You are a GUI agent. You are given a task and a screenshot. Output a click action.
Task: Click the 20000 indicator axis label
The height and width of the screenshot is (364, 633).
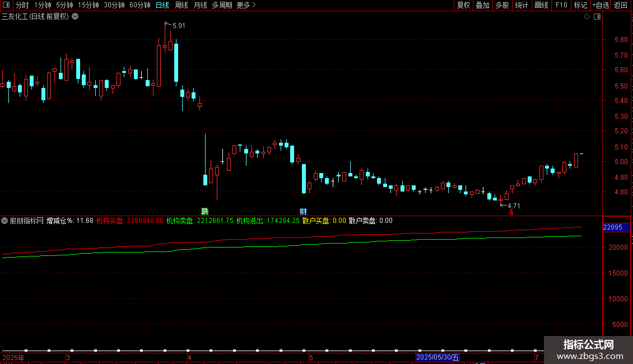coord(618,248)
